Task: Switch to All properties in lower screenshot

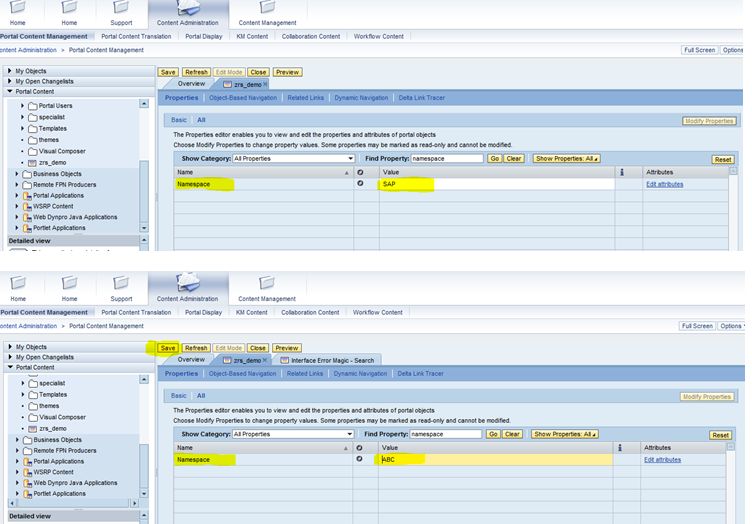Action: click(201, 396)
